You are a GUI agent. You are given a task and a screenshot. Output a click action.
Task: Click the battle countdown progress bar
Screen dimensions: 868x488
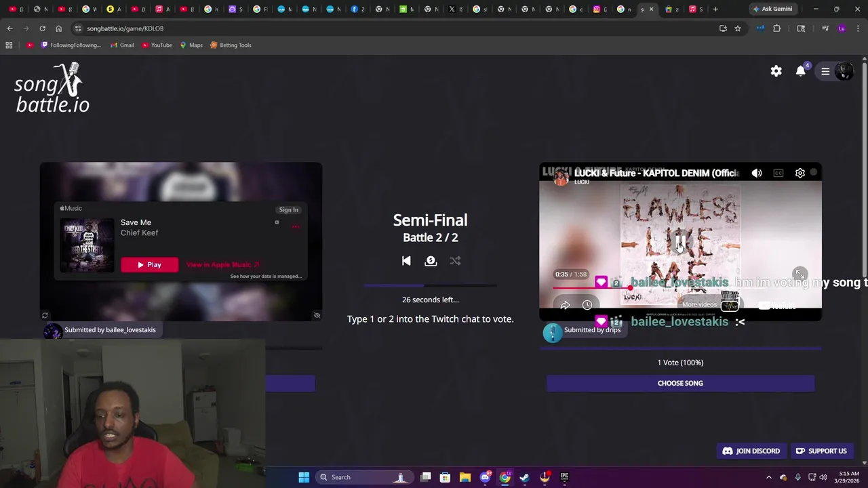430,285
